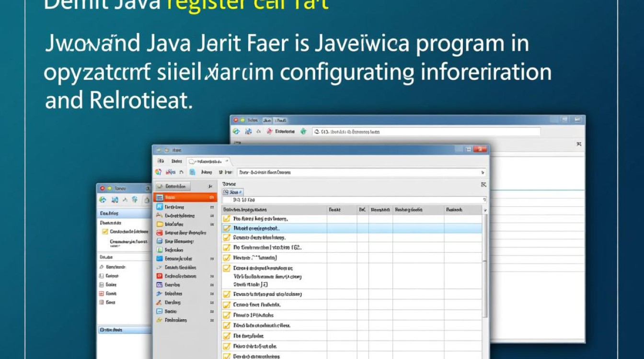Toggle the checkbox on the highlighted blue row
Viewport: 644px width, 359px height.
[227, 228]
